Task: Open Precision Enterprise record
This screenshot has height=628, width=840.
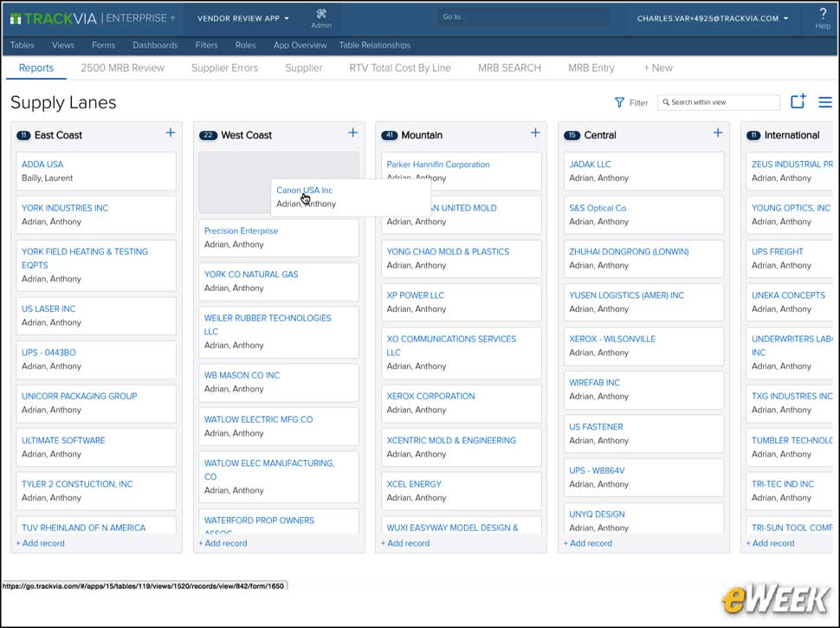Action: 241,230
